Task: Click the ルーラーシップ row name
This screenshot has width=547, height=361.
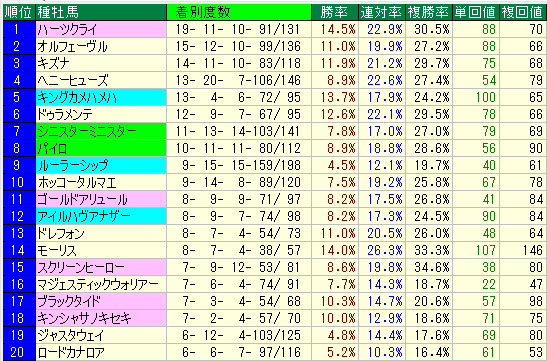Action: click(101, 165)
